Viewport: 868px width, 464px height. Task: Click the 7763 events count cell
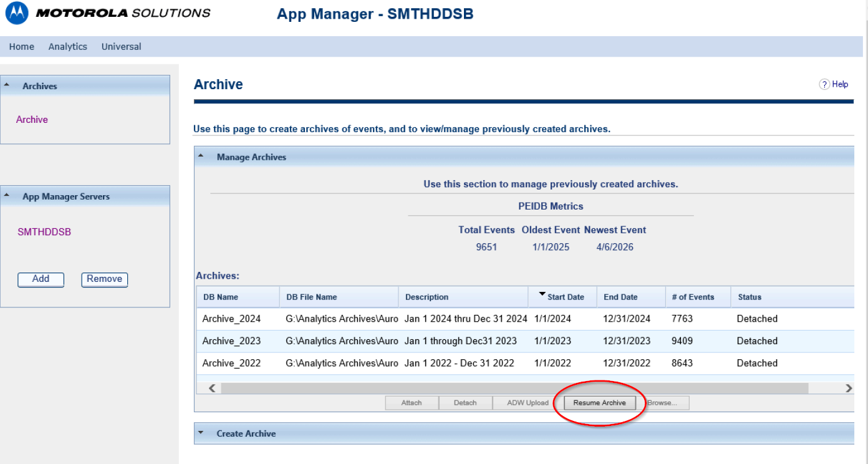tap(682, 319)
